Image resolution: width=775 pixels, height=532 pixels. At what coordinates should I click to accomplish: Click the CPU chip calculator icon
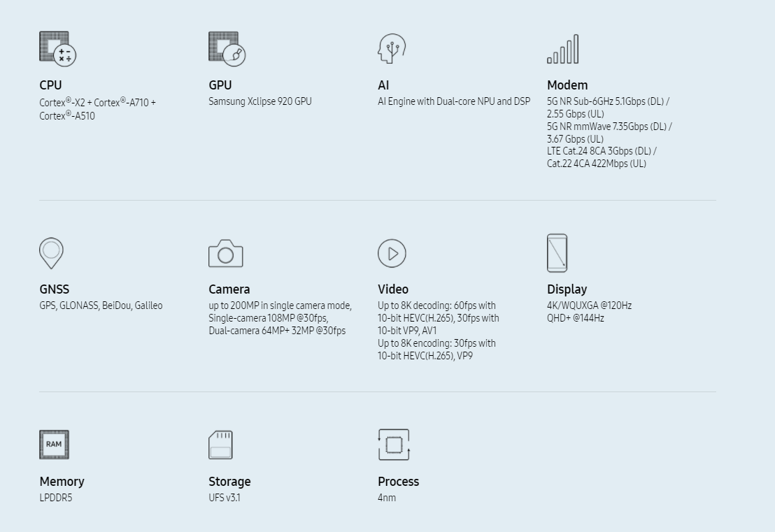tap(58, 49)
